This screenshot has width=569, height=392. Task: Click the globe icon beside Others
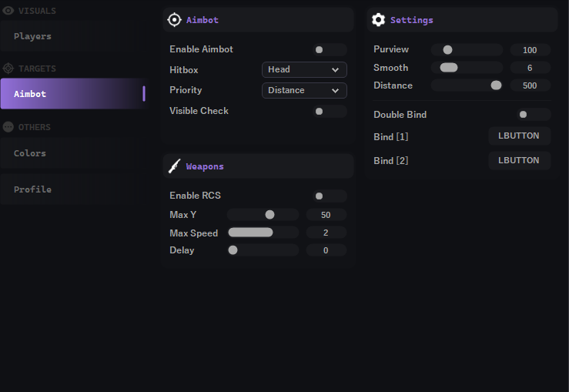click(8, 127)
